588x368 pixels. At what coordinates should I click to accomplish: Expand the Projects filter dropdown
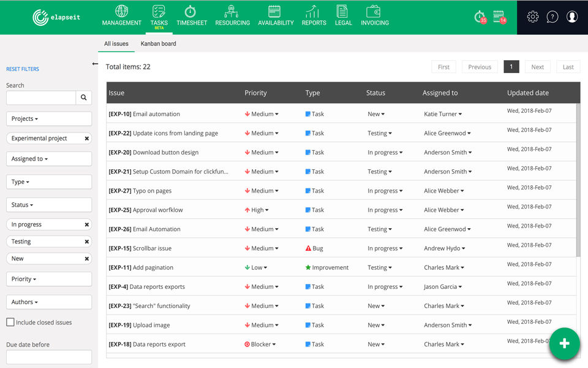pyautogui.click(x=49, y=118)
